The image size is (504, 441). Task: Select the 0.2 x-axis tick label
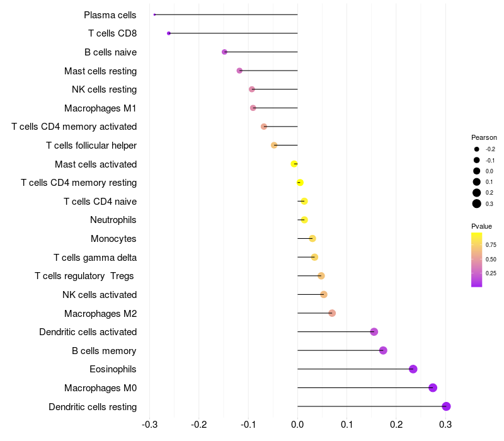coord(396,425)
